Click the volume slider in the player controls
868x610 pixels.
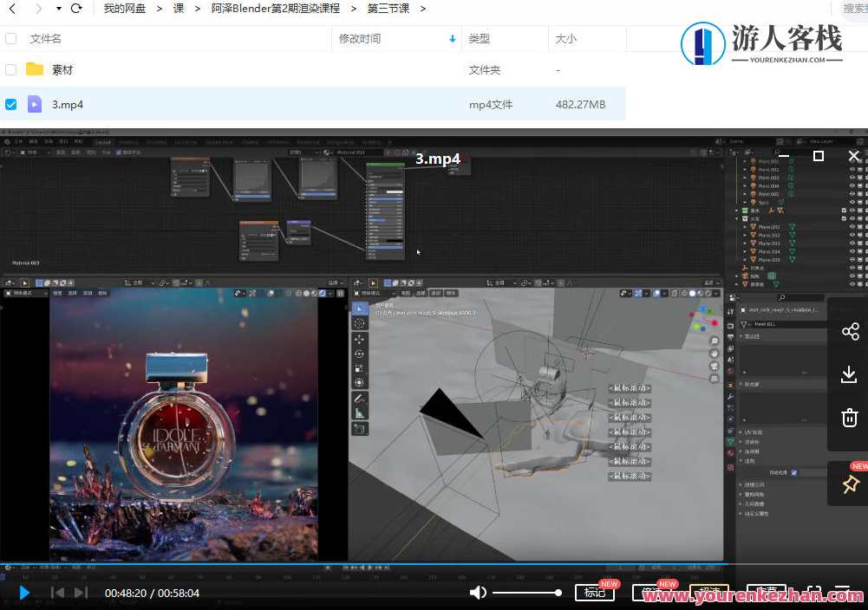point(527,593)
